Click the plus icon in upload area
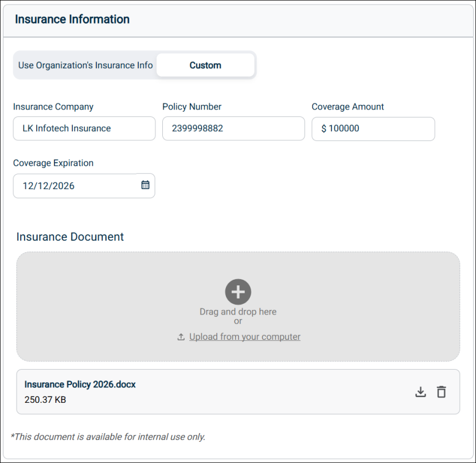476x463 pixels. pyautogui.click(x=238, y=292)
